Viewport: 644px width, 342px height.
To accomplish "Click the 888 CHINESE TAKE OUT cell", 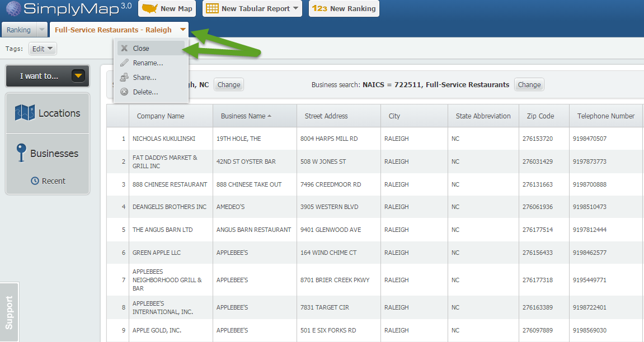I will (x=255, y=184).
